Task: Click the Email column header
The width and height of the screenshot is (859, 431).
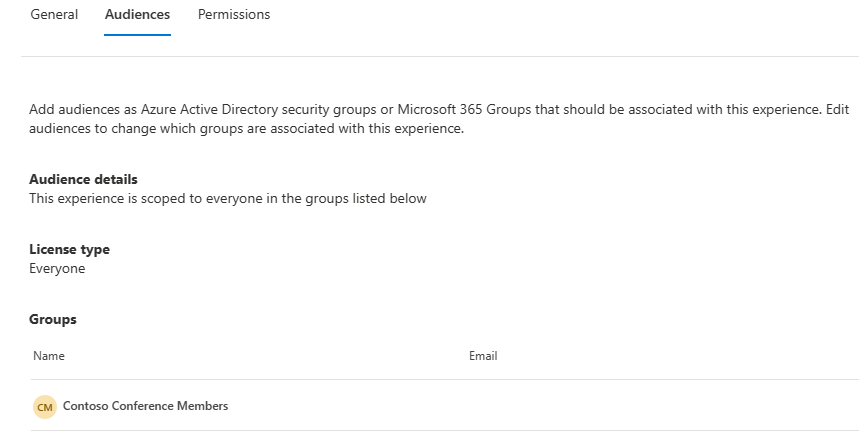Action: pyautogui.click(x=483, y=356)
